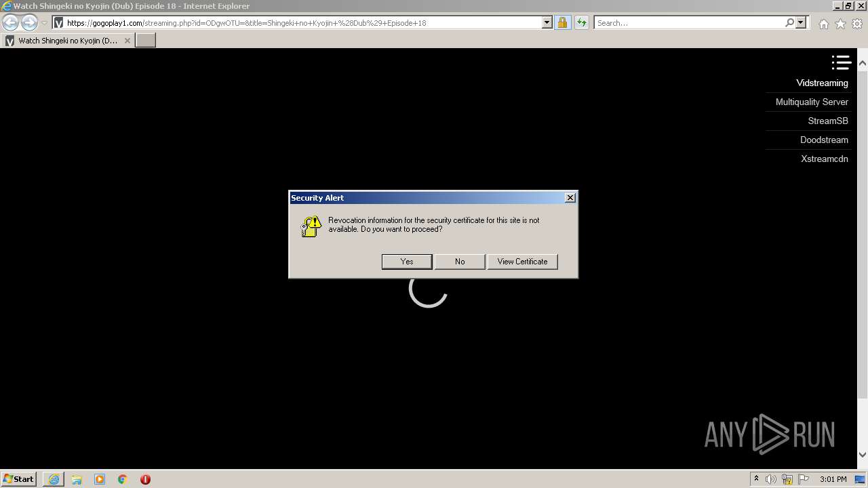Viewport: 868px width, 488px height.
Task: Choose the StreamSB server
Action: click(827, 121)
